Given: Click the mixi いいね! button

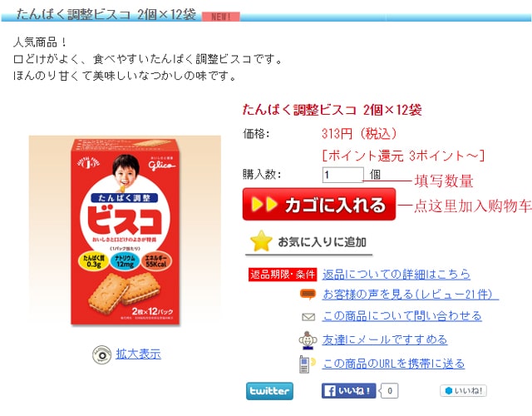Looking at the screenshot, I should [x=464, y=390].
